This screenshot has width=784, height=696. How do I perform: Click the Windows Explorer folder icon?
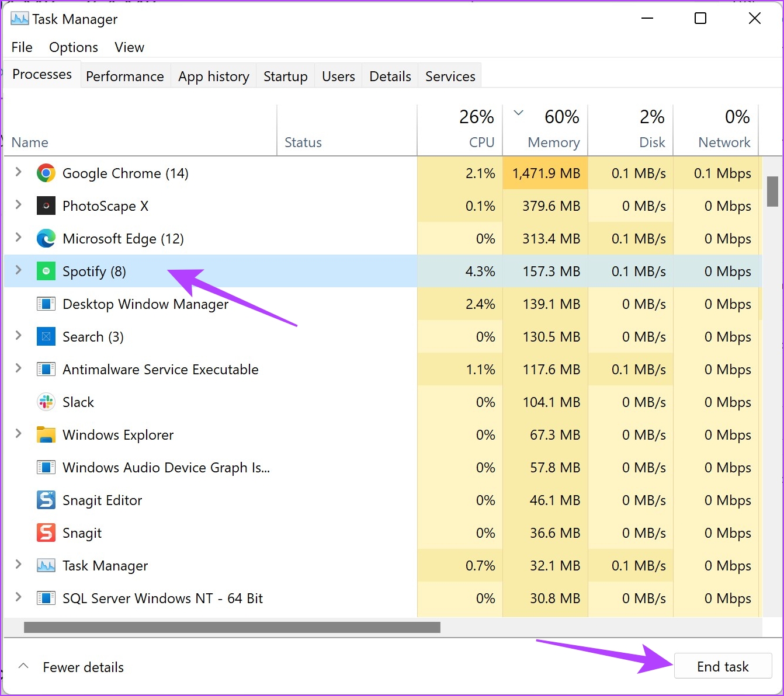46,435
